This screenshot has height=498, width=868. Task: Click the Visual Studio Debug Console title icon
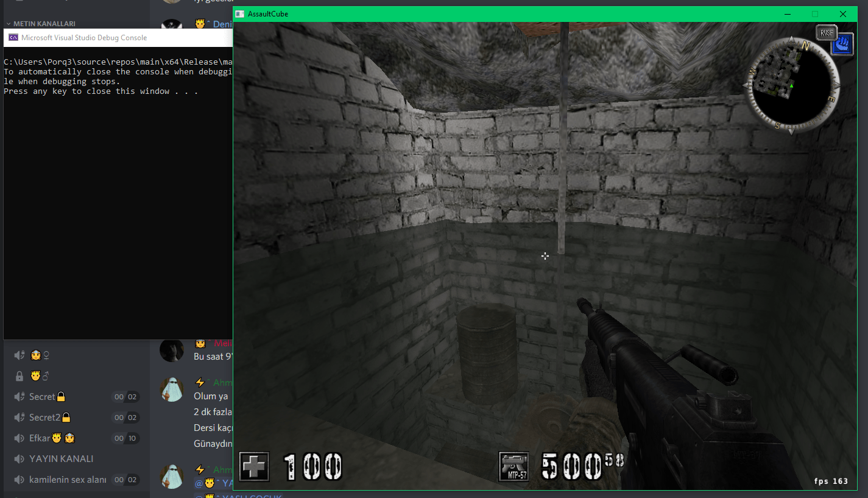click(x=13, y=37)
